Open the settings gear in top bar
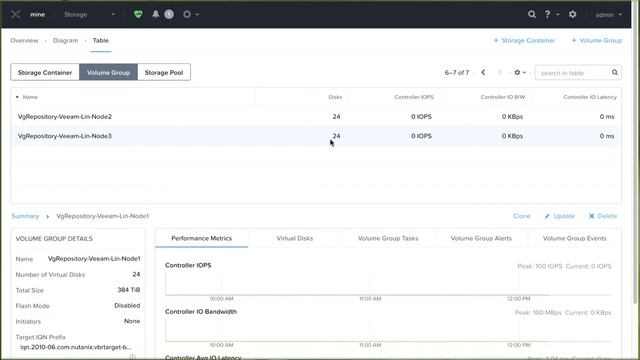 pyautogui.click(x=573, y=14)
